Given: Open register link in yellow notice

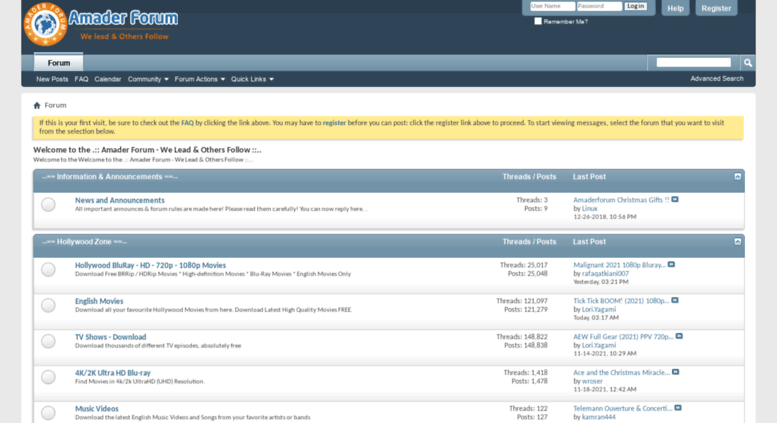Looking at the screenshot, I should click(334, 123).
